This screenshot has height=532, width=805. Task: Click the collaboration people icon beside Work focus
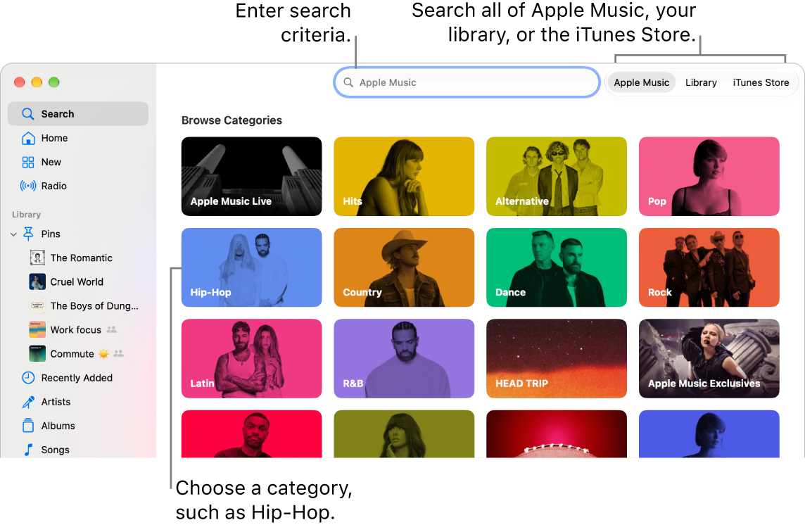point(111,329)
